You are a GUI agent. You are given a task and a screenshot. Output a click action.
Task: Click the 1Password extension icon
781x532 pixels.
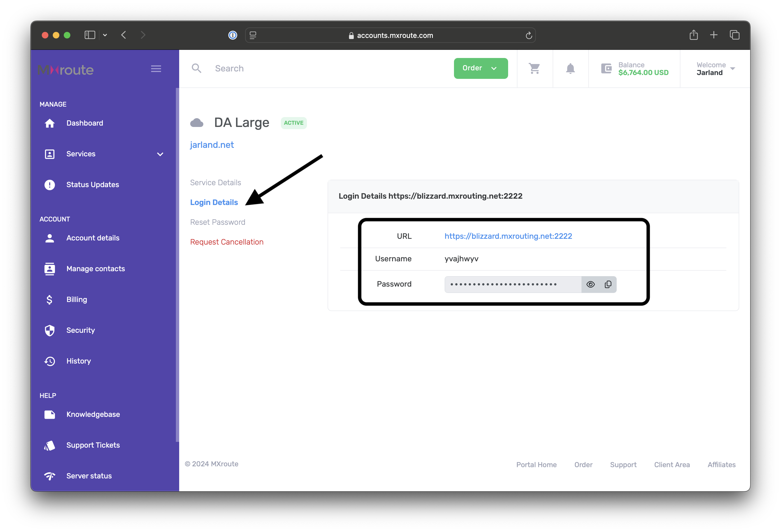click(x=232, y=35)
